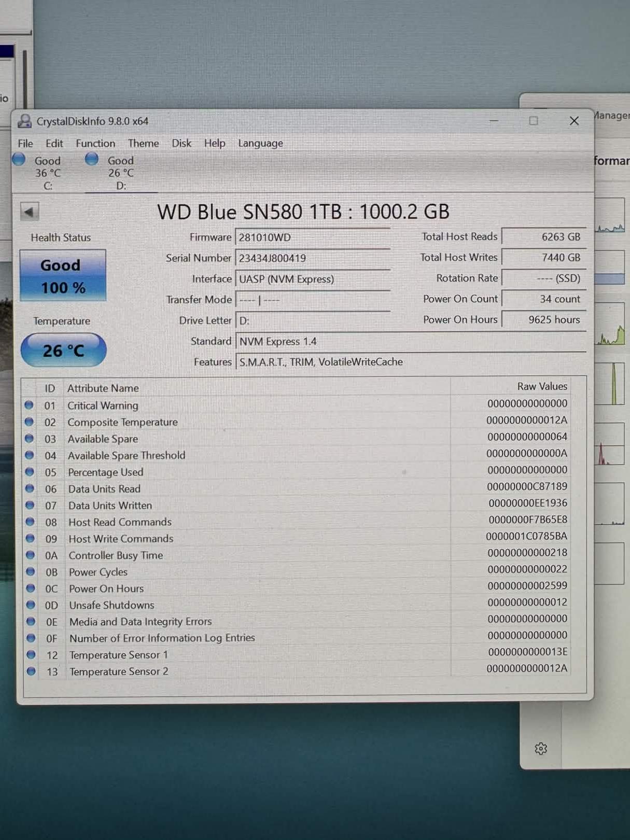Open the Disk menu
This screenshot has width=630, height=840.
coord(181,143)
